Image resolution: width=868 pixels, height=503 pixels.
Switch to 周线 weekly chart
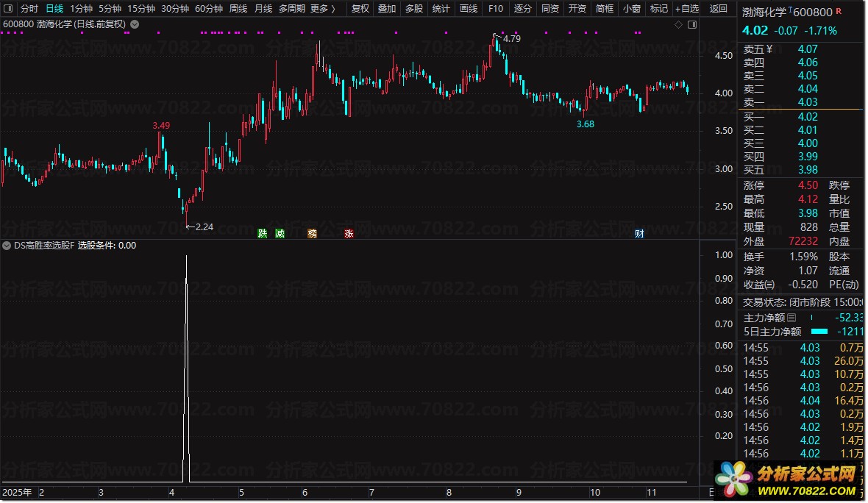pos(238,8)
